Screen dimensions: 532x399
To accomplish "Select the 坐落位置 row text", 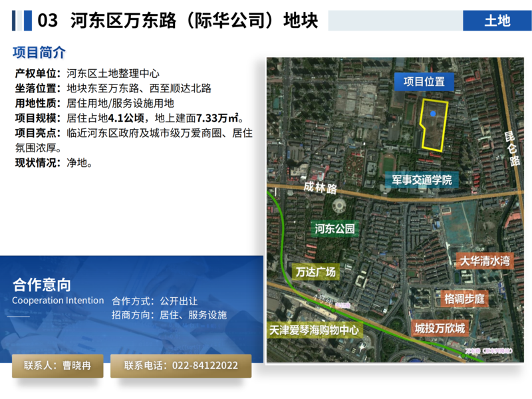I will pyautogui.click(x=113, y=88).
